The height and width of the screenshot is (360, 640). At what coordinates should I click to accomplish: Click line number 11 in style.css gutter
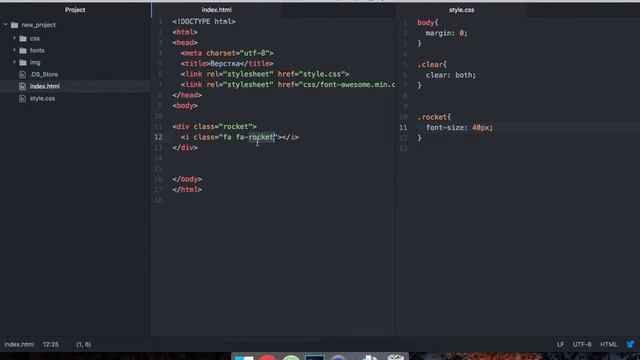[403, 128]
